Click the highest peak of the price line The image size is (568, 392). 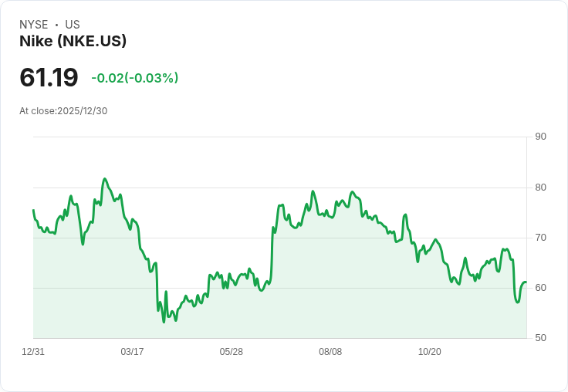[105, 179]
